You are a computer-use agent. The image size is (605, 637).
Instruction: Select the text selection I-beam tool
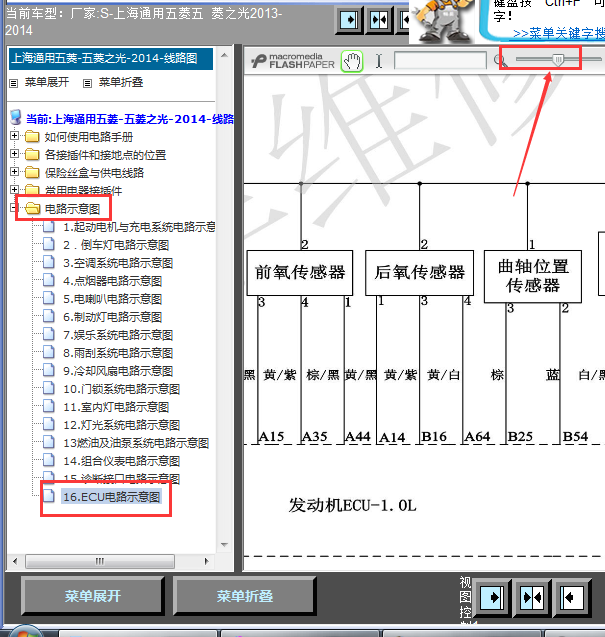click(x=379, y=61)
